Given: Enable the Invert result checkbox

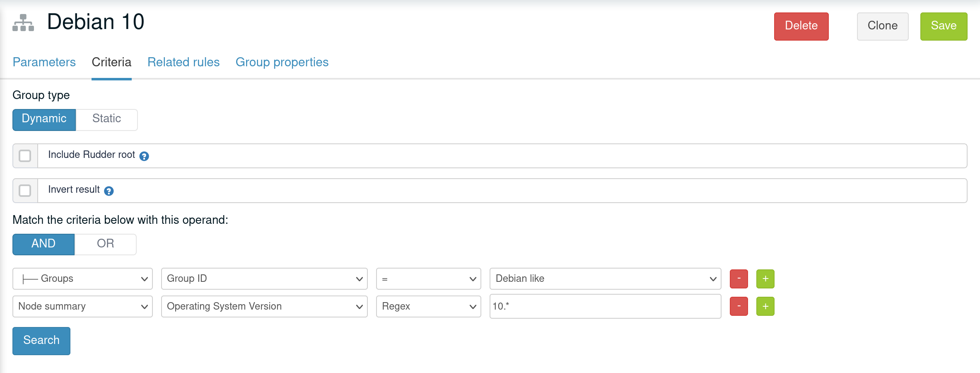Looking at the screenshot, I should [25, 191].
